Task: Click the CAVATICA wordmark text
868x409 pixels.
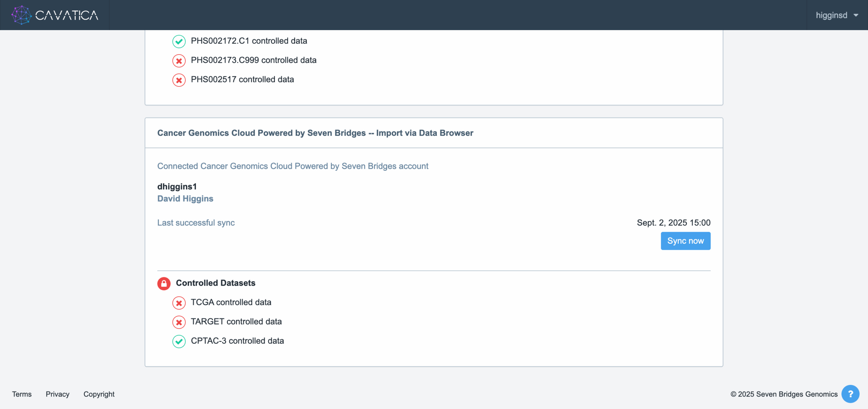Action: pyautogui.click(x=67, y=15)
